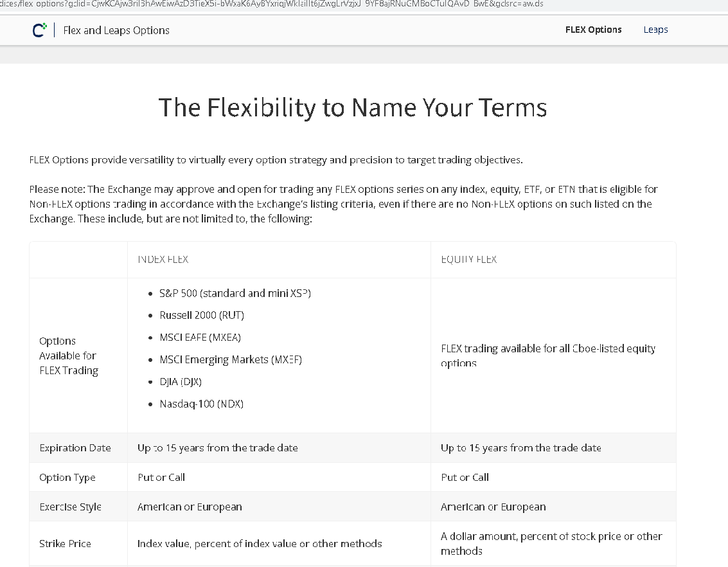Click the EQUITY FLEX column header

[x=468, y=259]
